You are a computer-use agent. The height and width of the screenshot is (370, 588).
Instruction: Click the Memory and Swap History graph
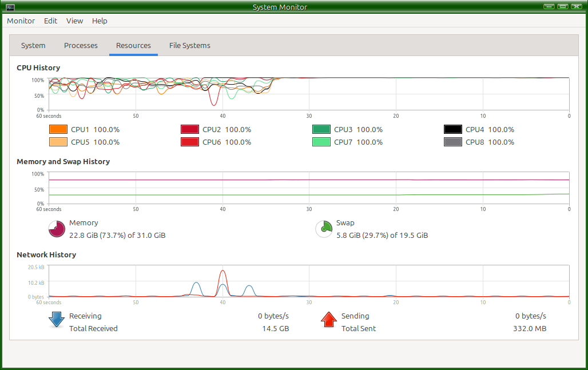click(309, 188)
